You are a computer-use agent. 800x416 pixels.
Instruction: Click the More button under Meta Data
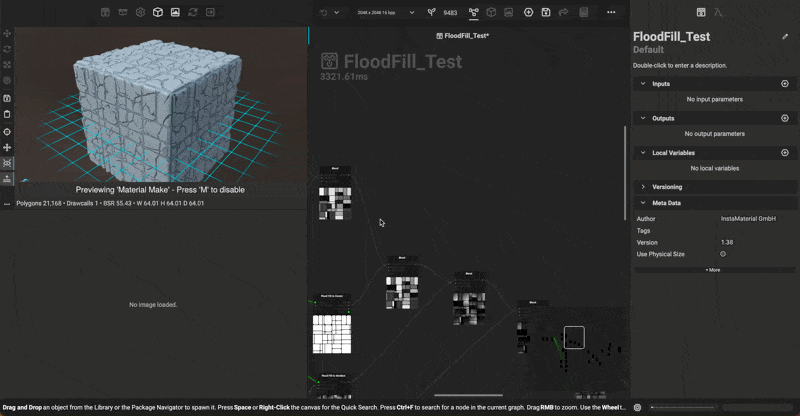pos(713,270)
